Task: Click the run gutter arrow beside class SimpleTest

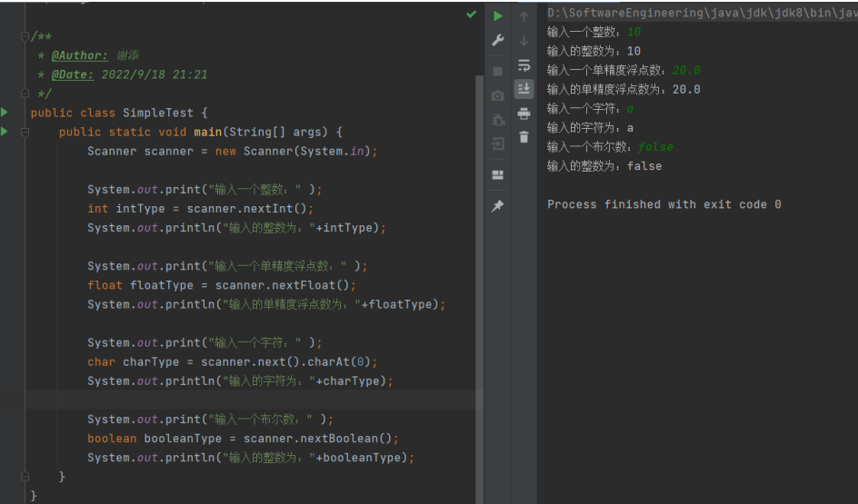Action: tap(5, 113)
